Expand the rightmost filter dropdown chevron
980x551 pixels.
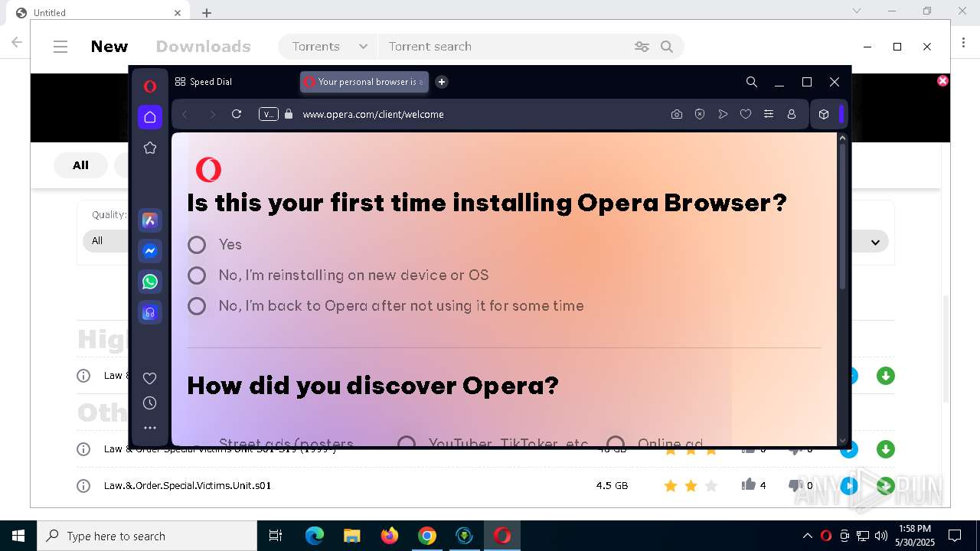875,242
